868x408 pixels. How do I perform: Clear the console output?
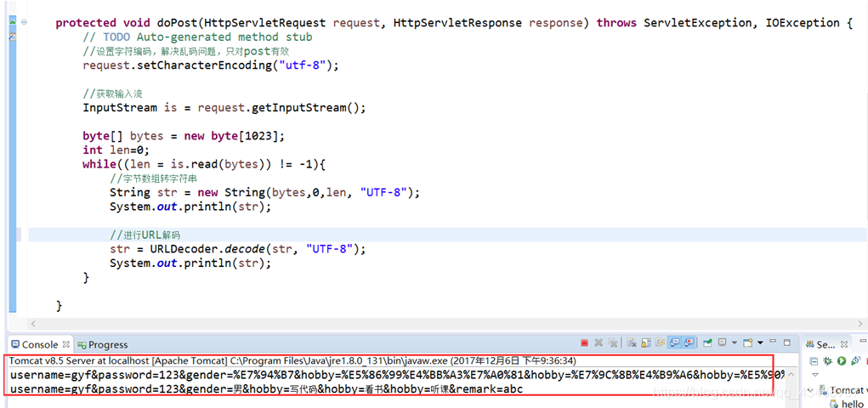[x=632, y=342]
